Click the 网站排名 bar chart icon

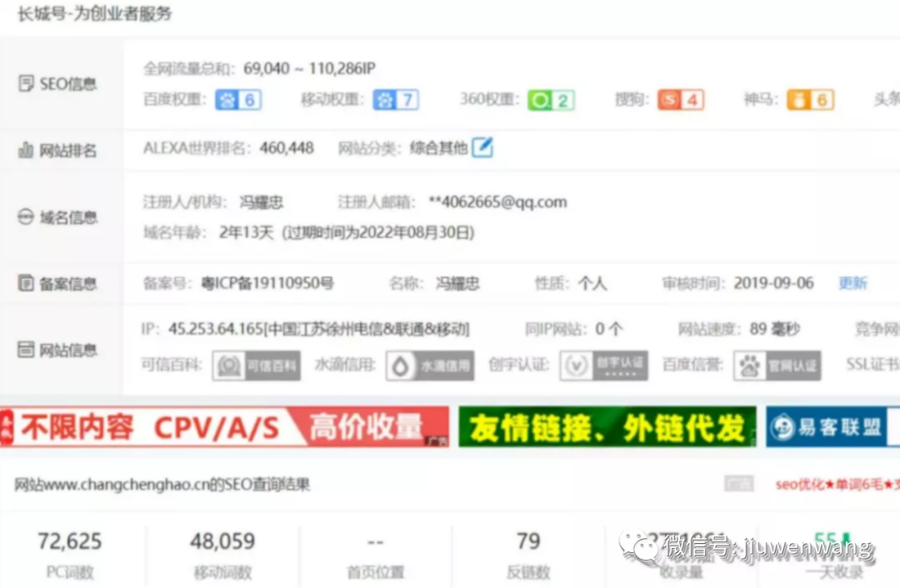tap(26, 150)
